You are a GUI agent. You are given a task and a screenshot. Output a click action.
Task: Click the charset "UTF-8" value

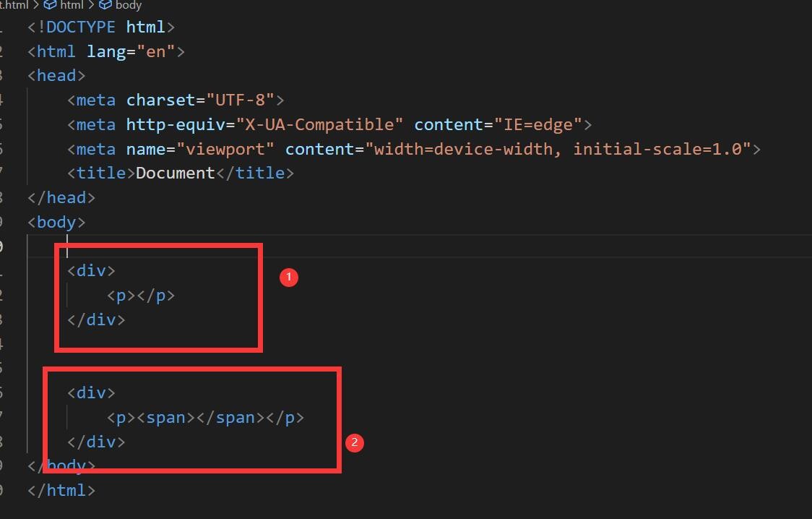click(x=241, y=100)
